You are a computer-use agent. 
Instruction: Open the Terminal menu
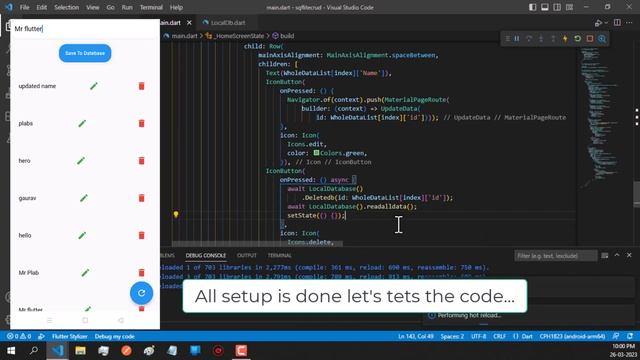click(x=151, y=7)
